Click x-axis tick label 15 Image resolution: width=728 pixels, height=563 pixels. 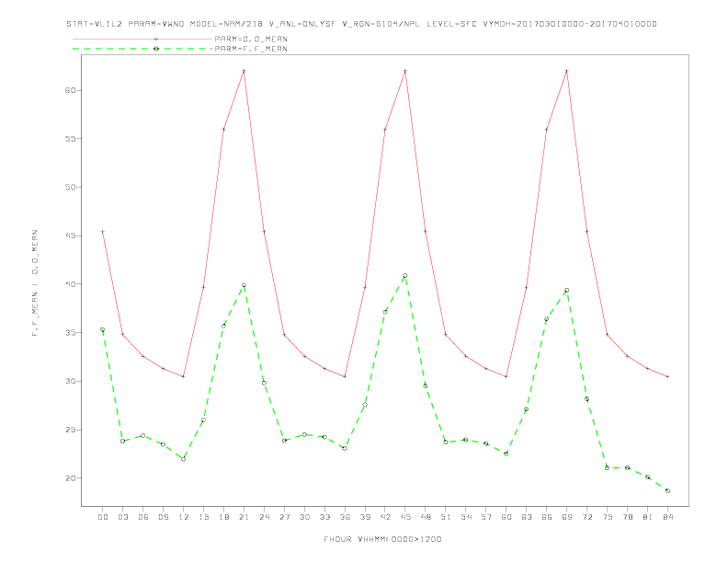tap(203, 517)
